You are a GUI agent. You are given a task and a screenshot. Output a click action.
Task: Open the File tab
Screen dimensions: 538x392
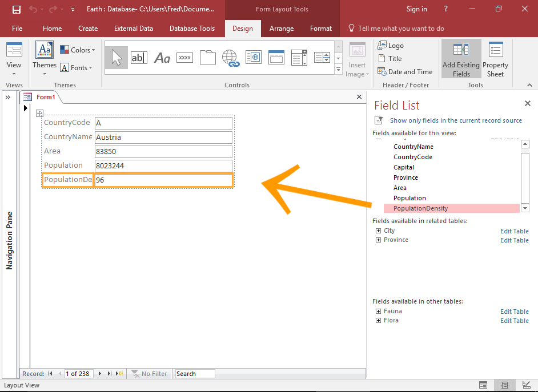(17, 29)
